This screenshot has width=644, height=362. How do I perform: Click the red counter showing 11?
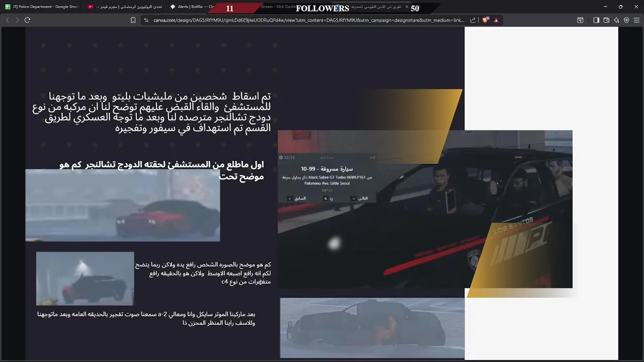[229, 9]
